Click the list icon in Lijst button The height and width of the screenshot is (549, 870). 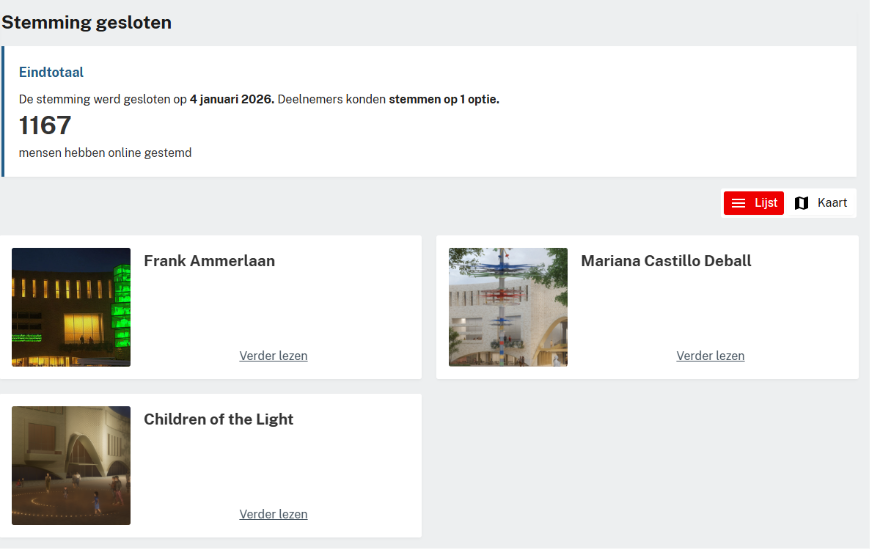pos(738,203)
